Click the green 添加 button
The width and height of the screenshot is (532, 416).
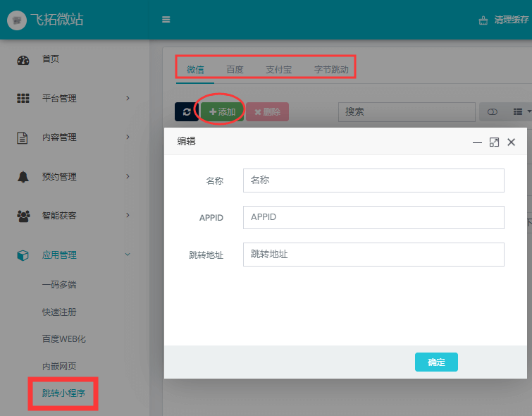point(222,111)
